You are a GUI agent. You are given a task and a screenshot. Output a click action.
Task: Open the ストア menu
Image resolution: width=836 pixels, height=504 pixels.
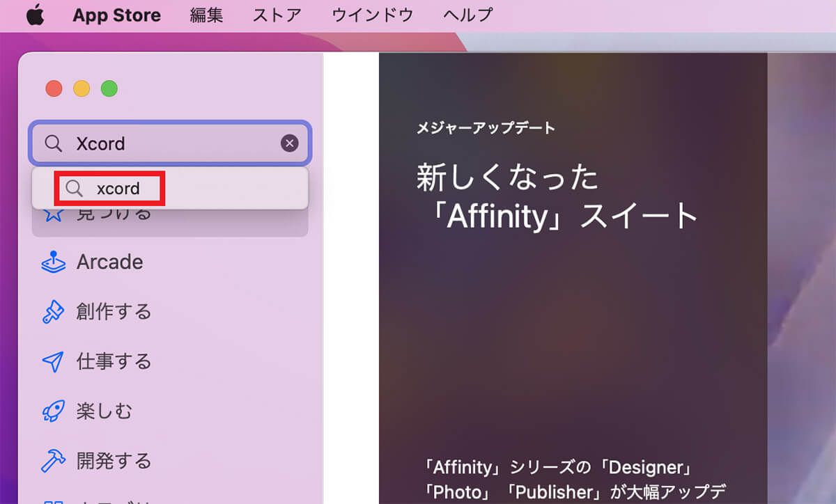click(278, 15)
